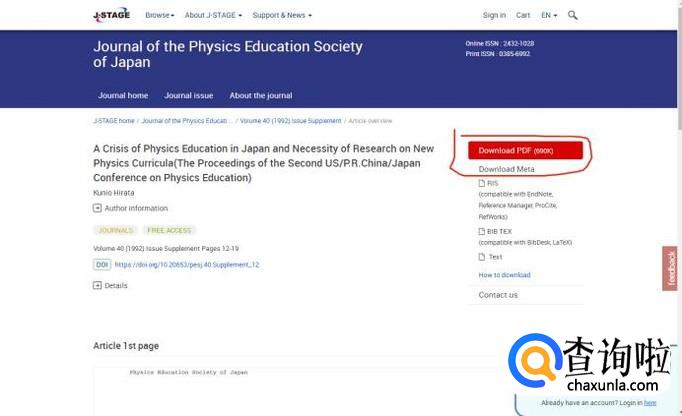This screenshot has height=416, width=682.
Task: Click the Sign in link
Action: pos(494,15)
